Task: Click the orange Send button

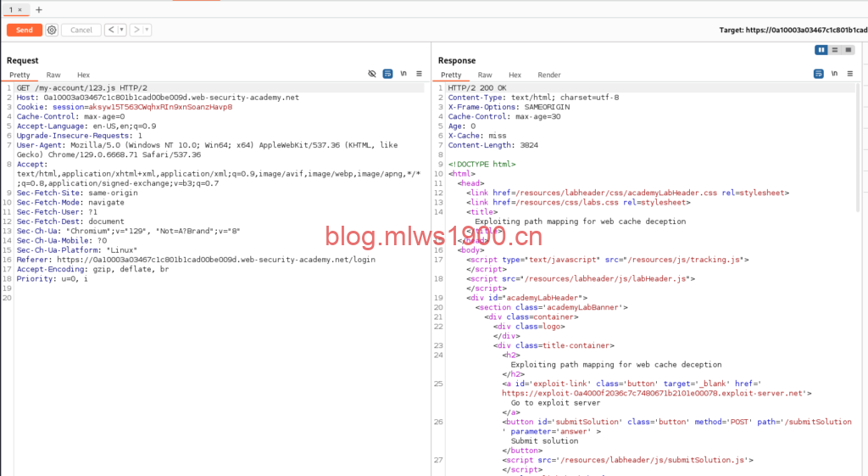Action: point(25,30)
